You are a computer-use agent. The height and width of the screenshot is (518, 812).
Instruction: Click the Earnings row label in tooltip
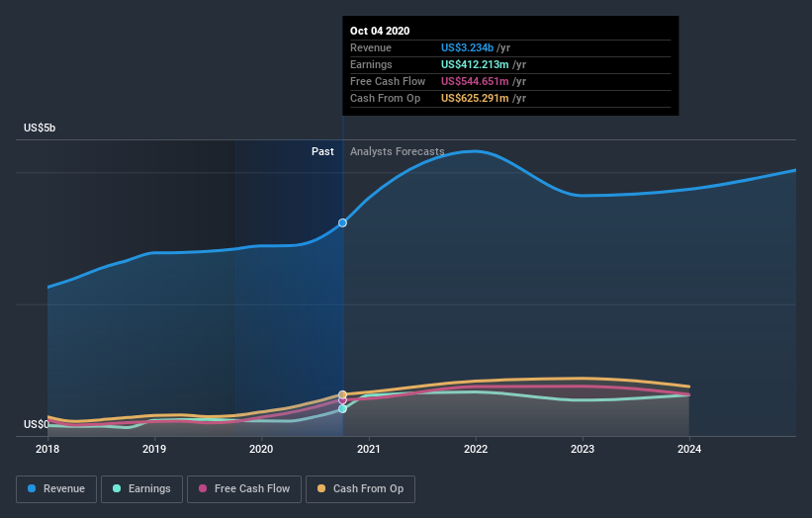coord(371,64)
